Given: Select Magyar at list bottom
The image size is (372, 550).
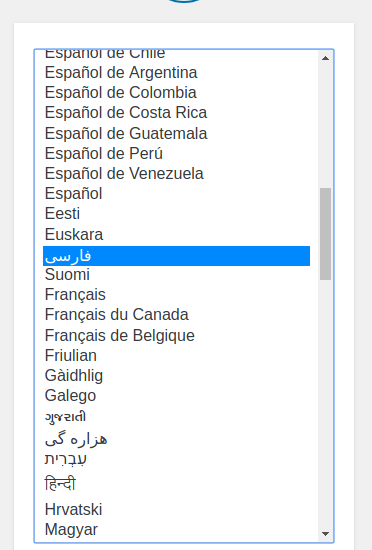Looking at the screenshot, I should (x=176, y=530).
